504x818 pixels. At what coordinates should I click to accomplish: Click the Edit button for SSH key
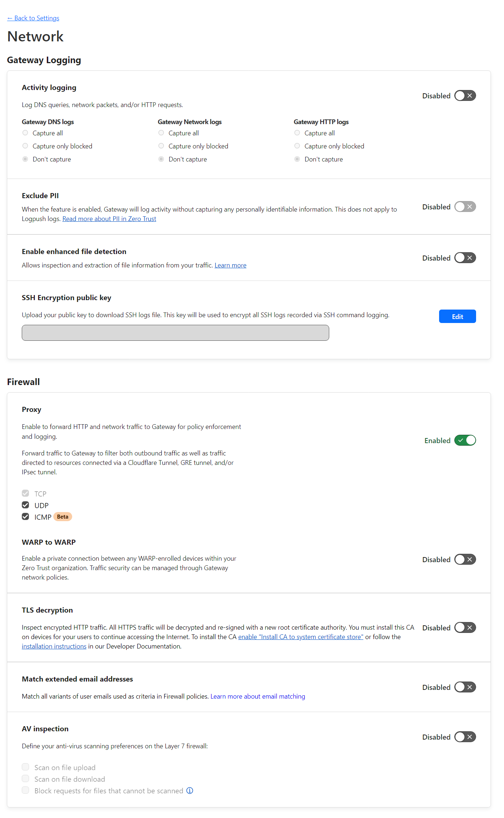coord(457,316)
